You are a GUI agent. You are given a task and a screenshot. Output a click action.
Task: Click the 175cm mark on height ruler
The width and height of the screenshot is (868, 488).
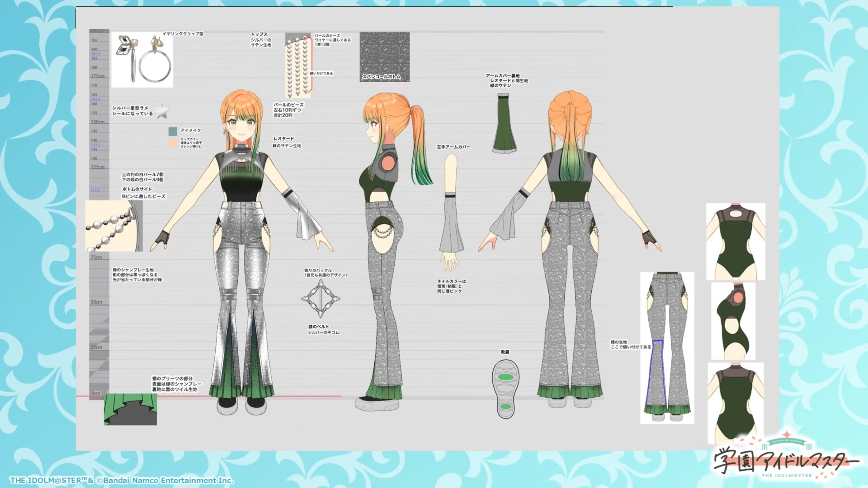(x=98, y=76)
